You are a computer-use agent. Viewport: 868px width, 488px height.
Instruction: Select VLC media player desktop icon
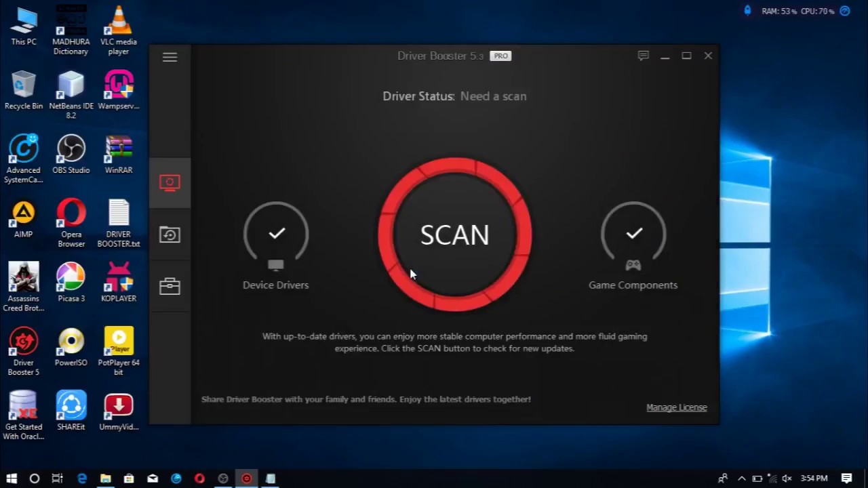(x=119, y=31)
